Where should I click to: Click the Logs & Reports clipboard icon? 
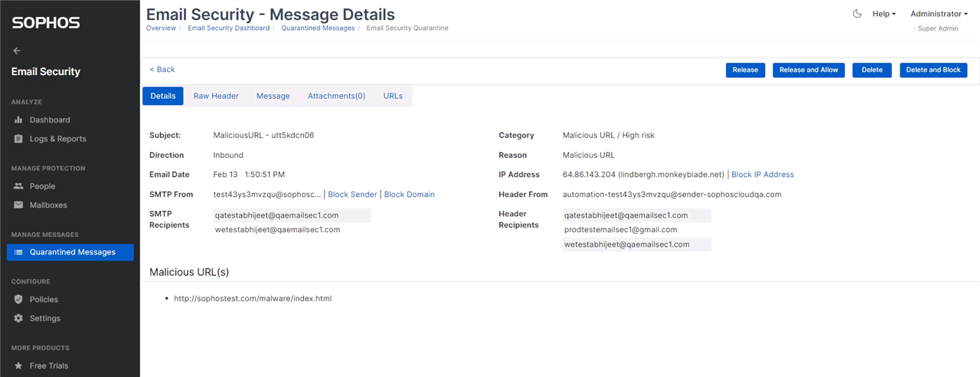18,139
